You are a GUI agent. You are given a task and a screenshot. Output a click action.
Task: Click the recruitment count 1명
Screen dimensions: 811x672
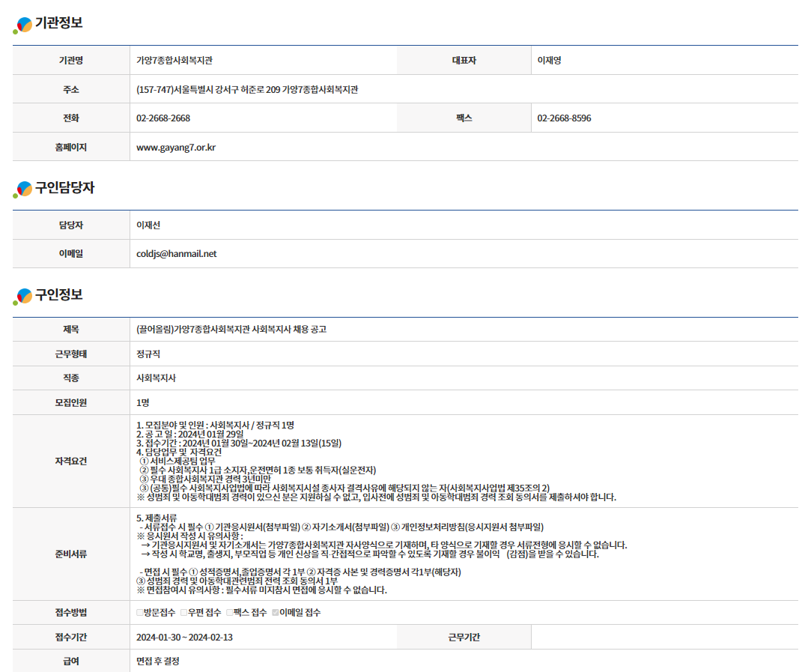pyautogui.click(x=143, y=402)
